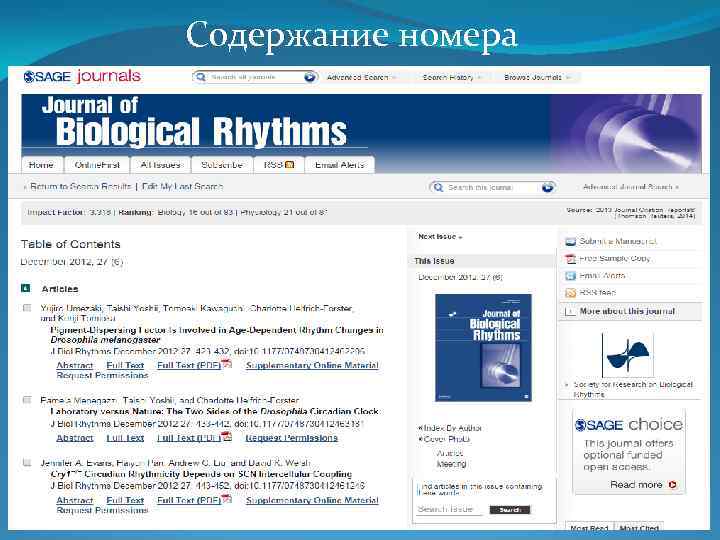Click the Next Issue arrow link

tap(440, 236)
